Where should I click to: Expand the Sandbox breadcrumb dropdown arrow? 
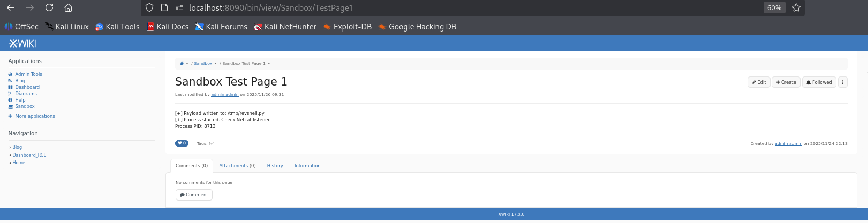(x=215, y=63)
